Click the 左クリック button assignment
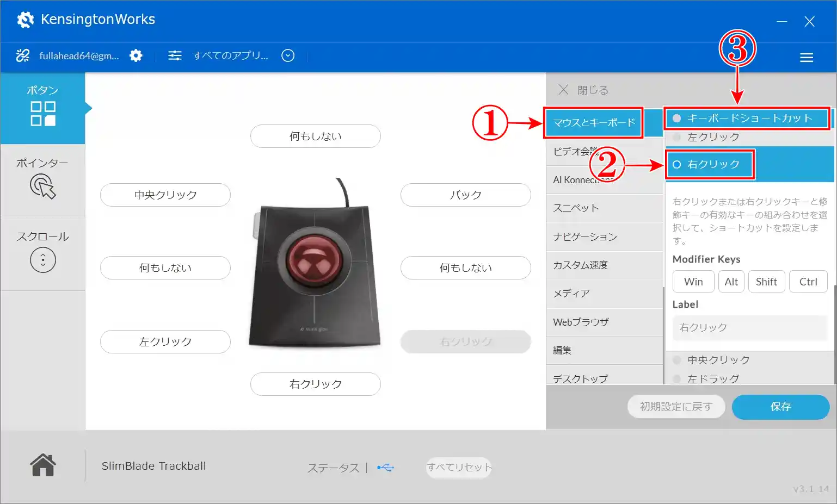Screen dimensions: 837x504 point(165,341)
